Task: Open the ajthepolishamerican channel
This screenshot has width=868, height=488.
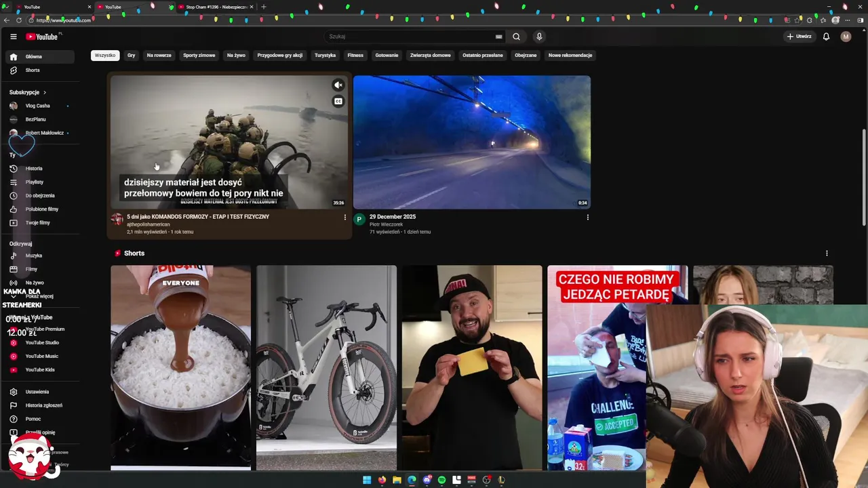Action: pyautogui.click(x=149, y=224)
